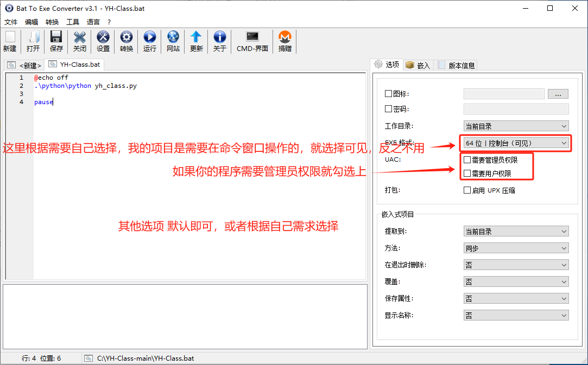This screenshot has height=365, width=588.
Task: Click the 'pause' line in the editor
Action: 43,102
